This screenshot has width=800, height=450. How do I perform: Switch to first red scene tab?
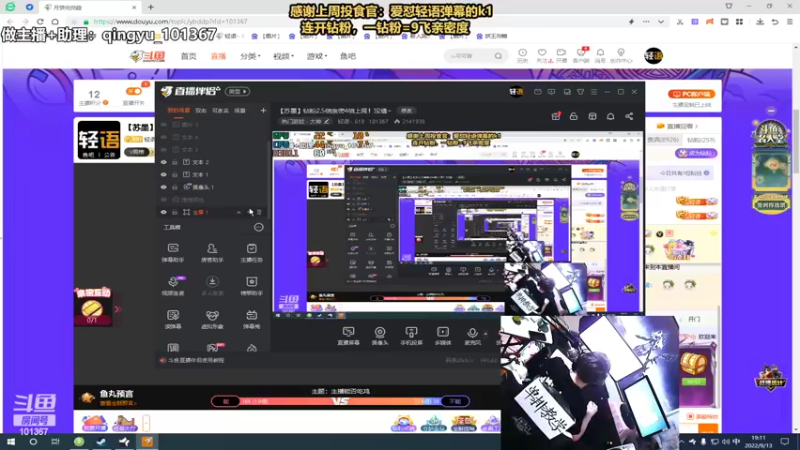(x=179, y=110)
